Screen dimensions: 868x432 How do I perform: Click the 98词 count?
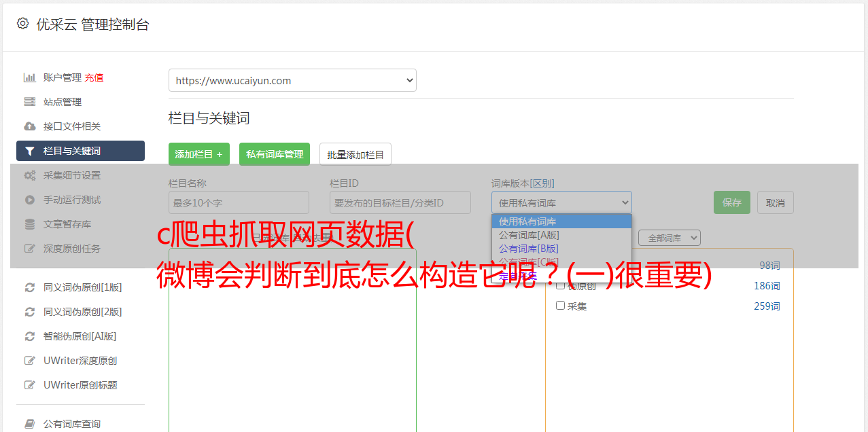pyautogui.click(x=769, y=266)
